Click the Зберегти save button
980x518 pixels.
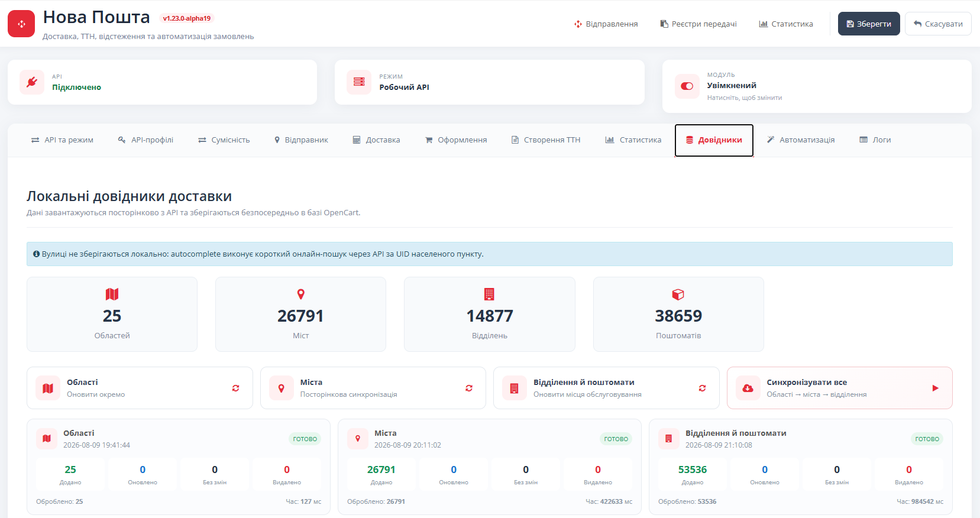tap(869, 24)
